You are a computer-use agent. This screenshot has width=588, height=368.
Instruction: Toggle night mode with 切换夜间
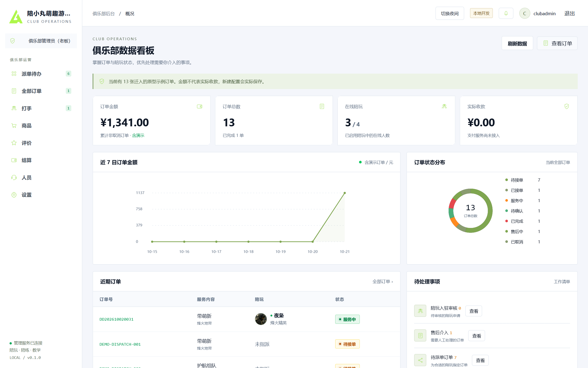tap(450, 13)
